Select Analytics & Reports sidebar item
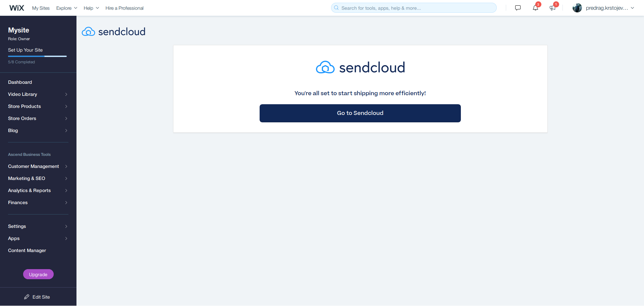The width and height of the screenshot is (644, 306). tap(38, 190)
